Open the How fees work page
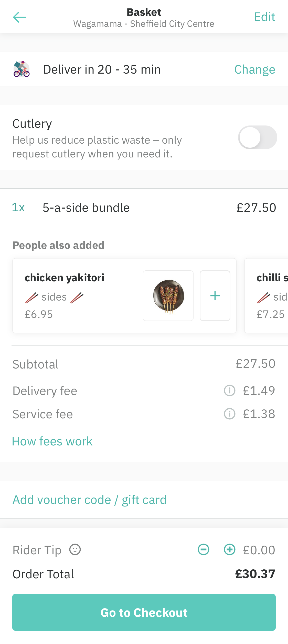288x644 pixels. (x=52, y=441)
